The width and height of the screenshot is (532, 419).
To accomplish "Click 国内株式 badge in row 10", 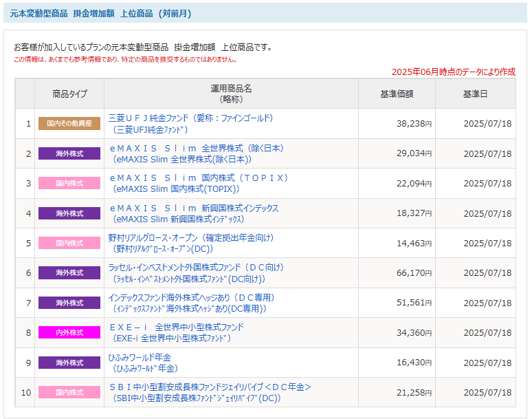I will pos(69,393).
